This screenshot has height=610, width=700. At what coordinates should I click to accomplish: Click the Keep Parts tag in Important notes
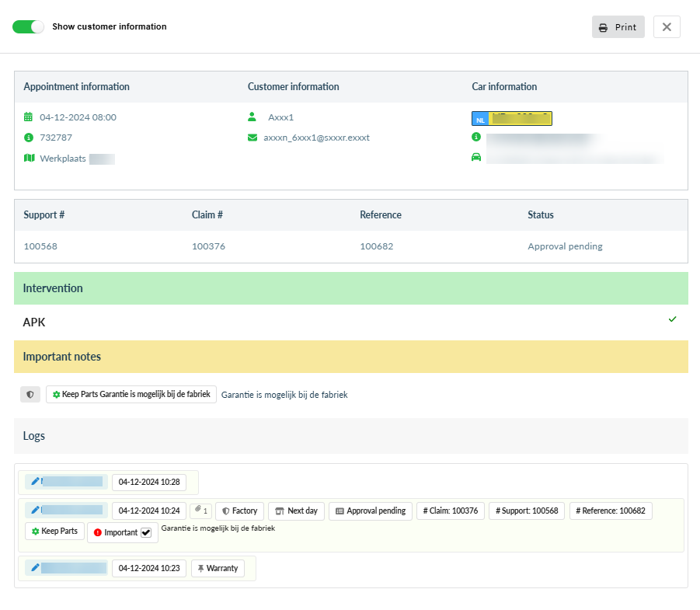click(131, 395)
